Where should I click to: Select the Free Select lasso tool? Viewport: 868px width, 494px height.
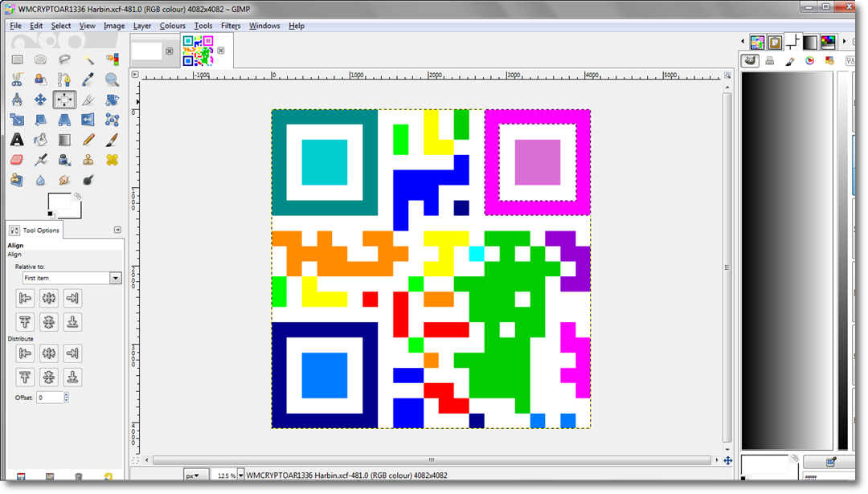[x=64, y=59]
